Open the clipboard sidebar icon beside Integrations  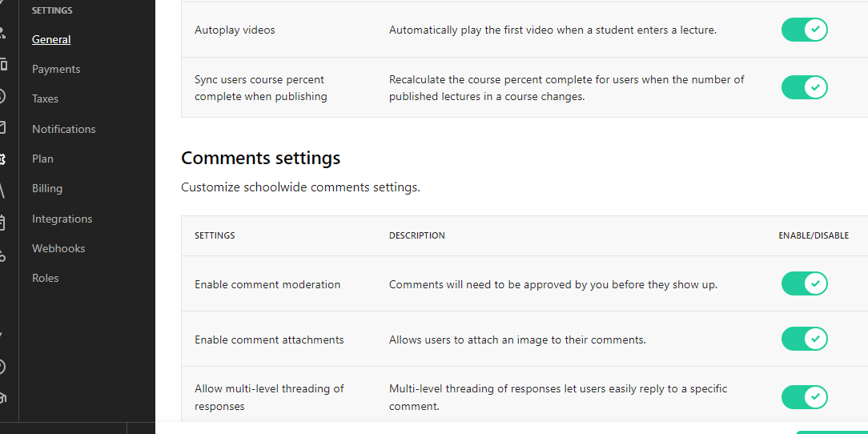(2, 223)
